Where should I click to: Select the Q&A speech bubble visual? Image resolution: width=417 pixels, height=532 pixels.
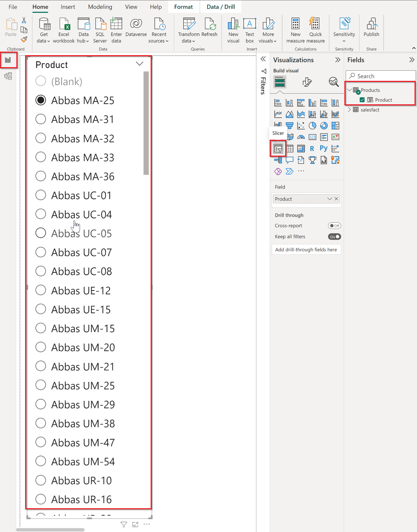[289, 160]
